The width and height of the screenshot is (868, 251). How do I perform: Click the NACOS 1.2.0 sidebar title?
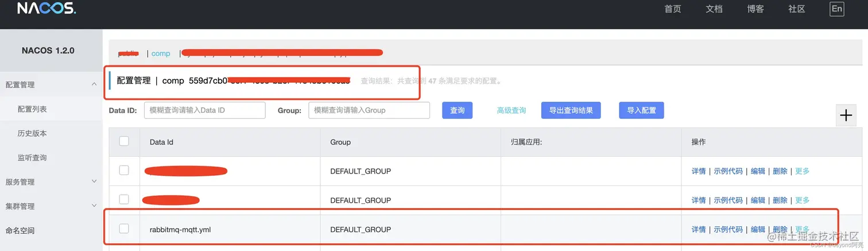coord(48,51)
